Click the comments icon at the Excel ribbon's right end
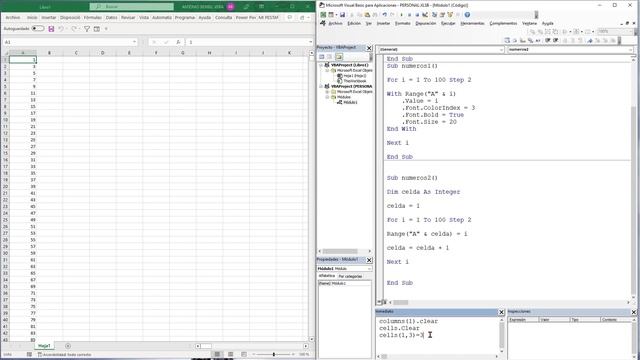 tap(290, 18)
